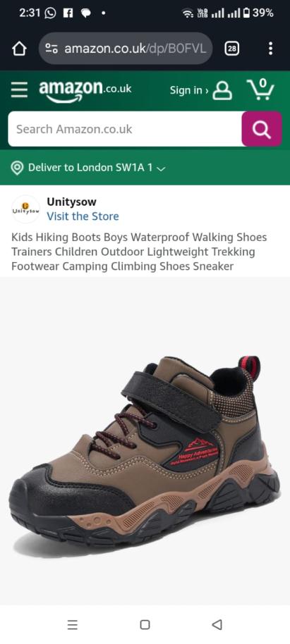Expand the Deliver to London chevron
The height and width of the screenshot is (644, 290).
tap(162, 168)
